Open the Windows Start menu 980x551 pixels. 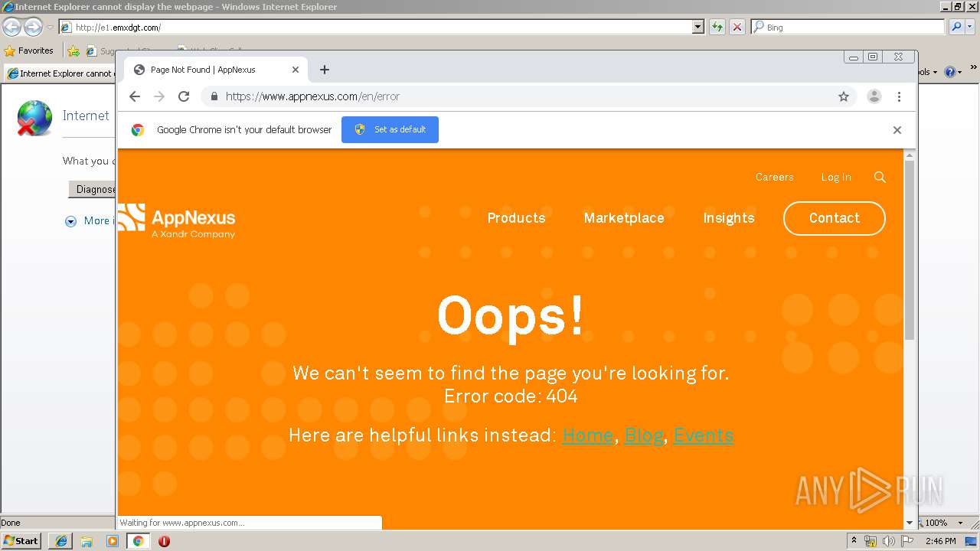point(21,540)
